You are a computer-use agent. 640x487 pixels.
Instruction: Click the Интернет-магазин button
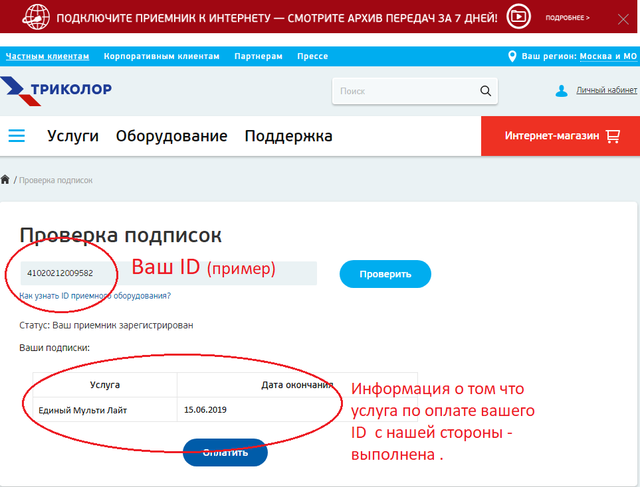coord(559,136)
